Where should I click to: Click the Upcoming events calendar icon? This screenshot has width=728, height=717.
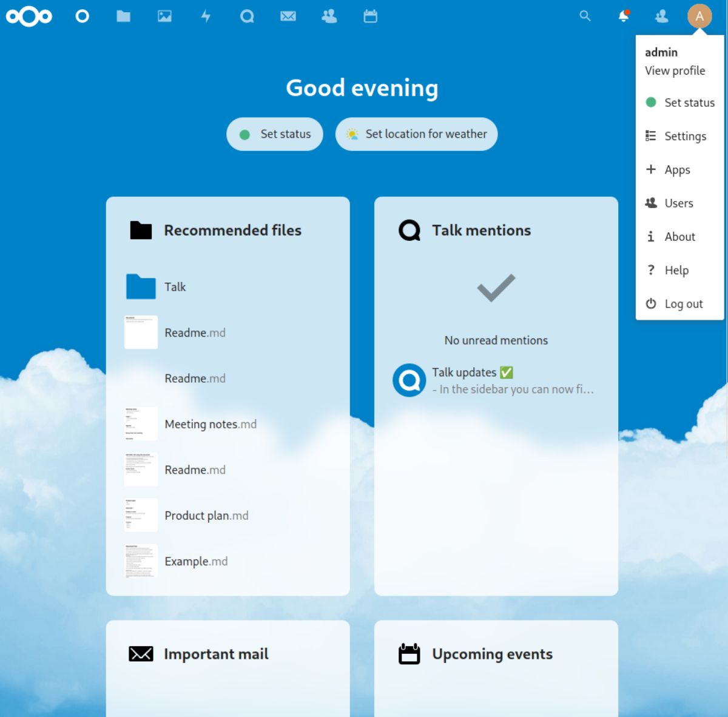click(409, 653)
